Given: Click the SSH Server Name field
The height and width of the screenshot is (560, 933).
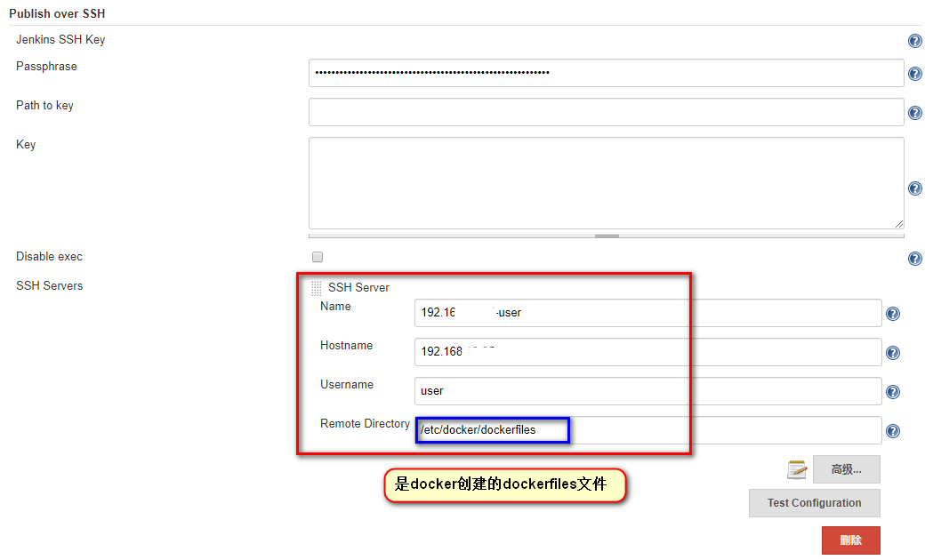Looking at the screenshot, I should tap(648, 313).
